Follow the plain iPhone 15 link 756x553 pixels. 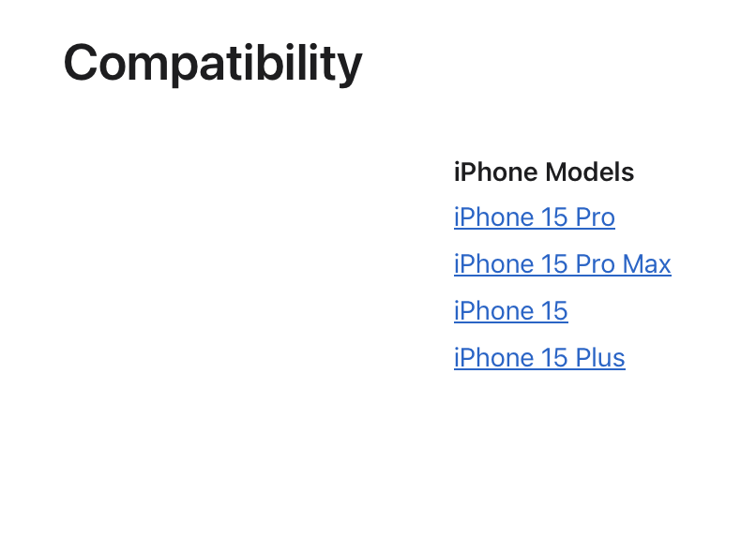tap(510, 311)
